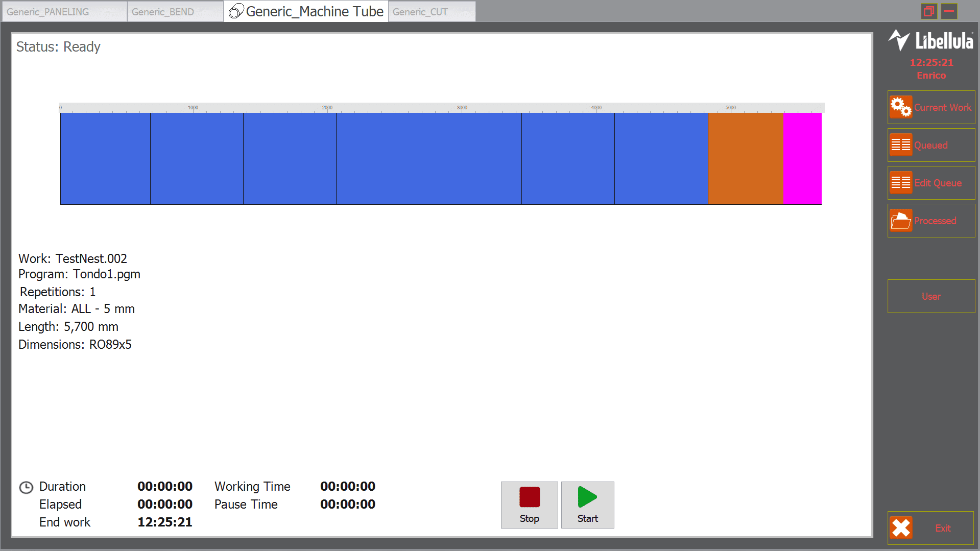Select the widest blue tube segment
The width and height of the screenshot is (980, 551).
(x=428, y=159)
